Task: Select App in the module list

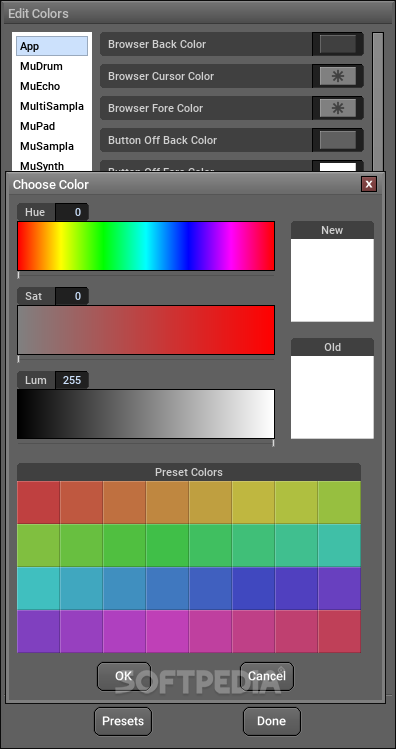Action: click(x=52, y=46)
